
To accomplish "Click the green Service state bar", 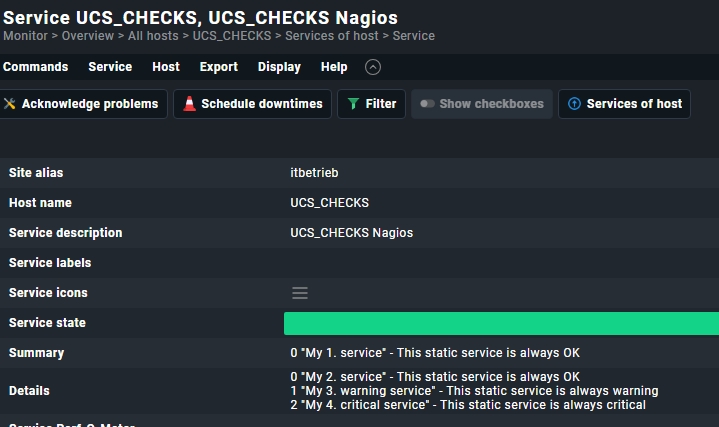I will (x=501, y=323).
